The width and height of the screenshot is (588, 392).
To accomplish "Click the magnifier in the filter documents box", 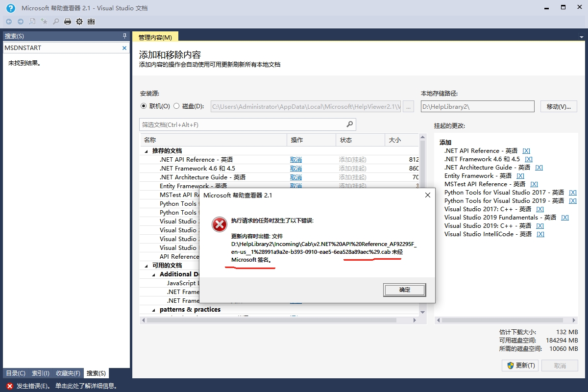I will 349,124.
